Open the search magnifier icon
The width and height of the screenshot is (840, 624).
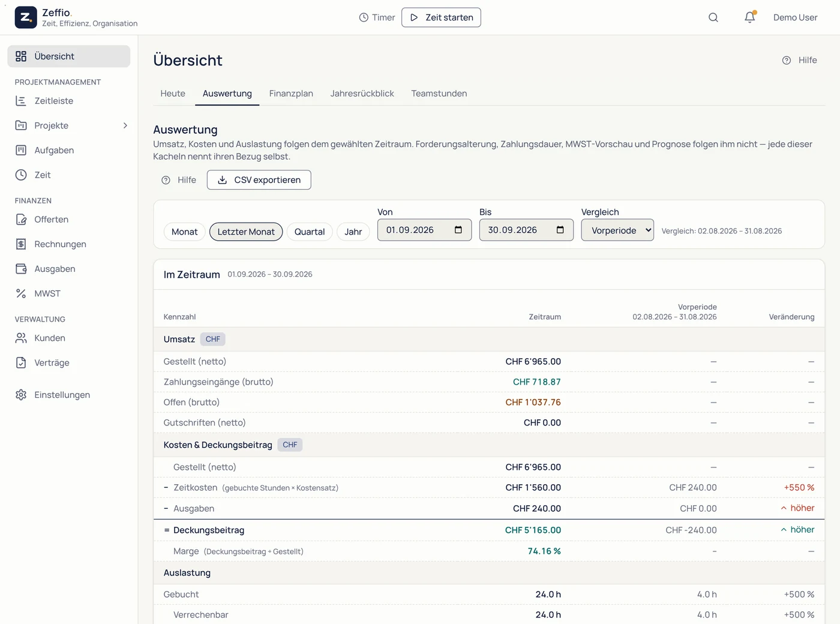point(713,17)
